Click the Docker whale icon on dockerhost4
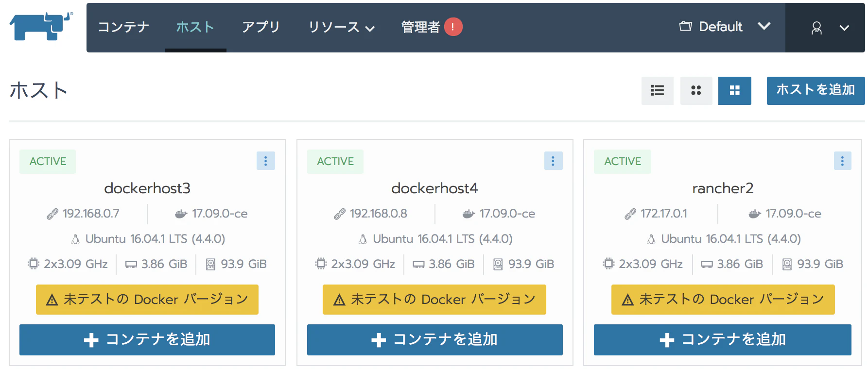The image size is (868, 369). 469,214
